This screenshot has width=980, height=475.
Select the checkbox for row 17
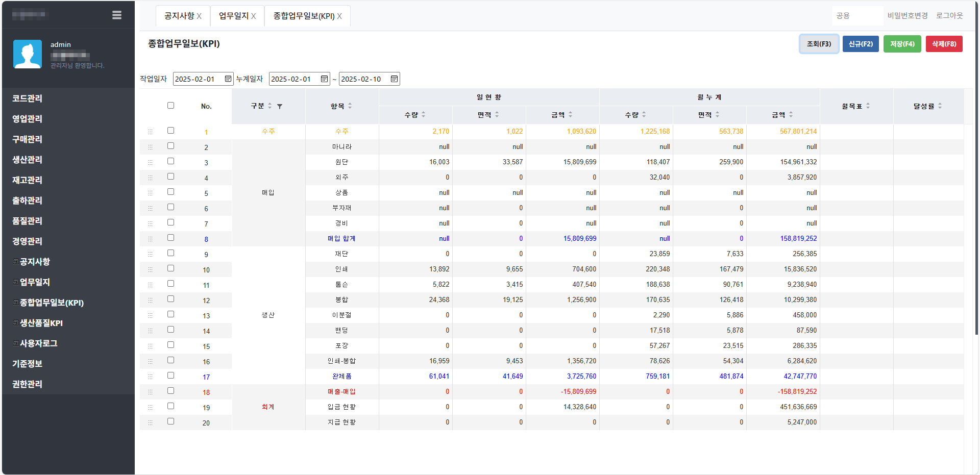tap(170, 376)
